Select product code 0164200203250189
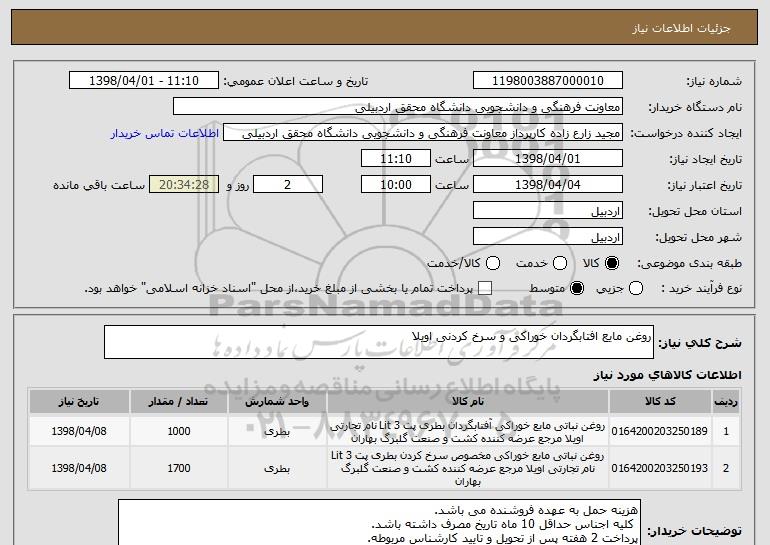 [660, 431]
